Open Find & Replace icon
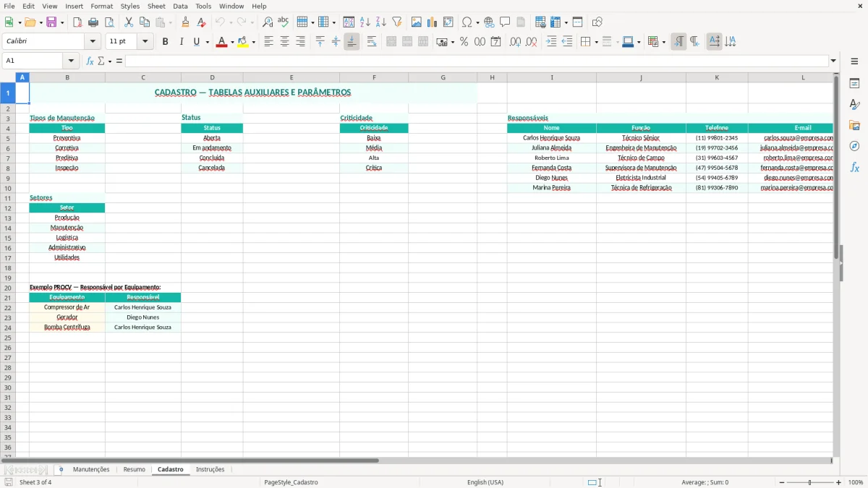868x488 pixels. pyautogui.click(x=268, y=22)
